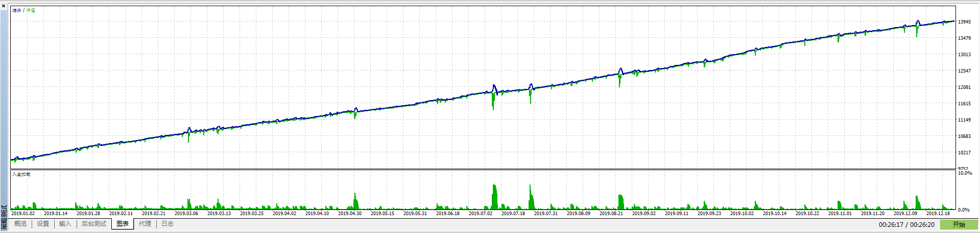The height and width of the screenshot is (233, 980).
Task: Click the 2019.03.06 date on timeline
Action: click(x=186, y=214)
